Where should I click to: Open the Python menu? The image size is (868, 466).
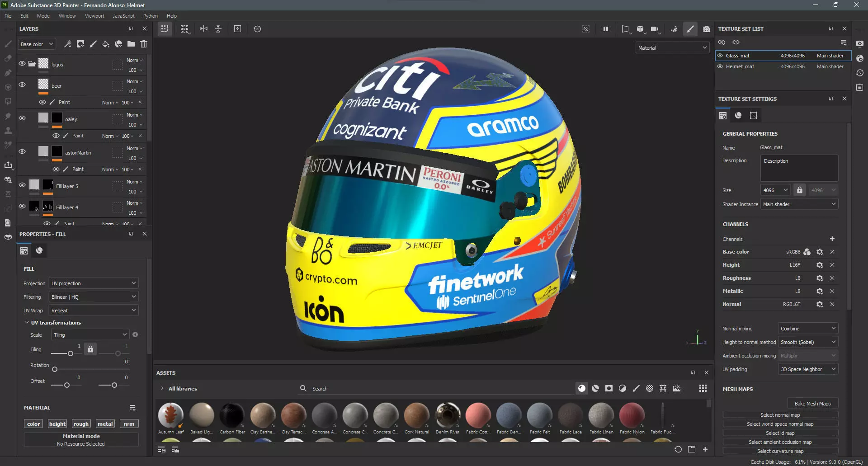(x=151, y=16)
